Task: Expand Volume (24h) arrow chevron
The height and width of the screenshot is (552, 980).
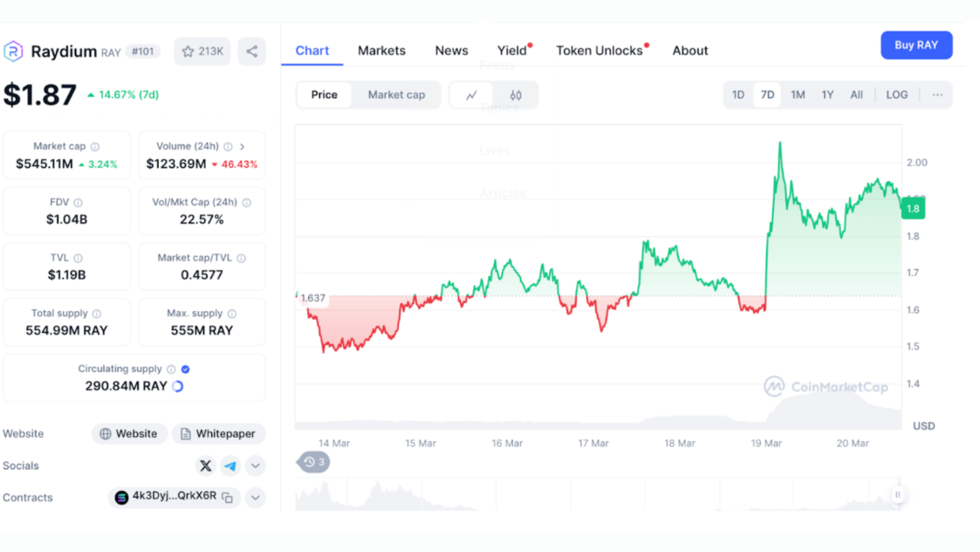Action: [x=242, y=146]
